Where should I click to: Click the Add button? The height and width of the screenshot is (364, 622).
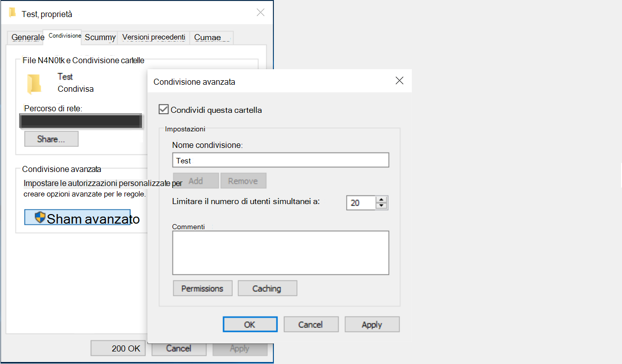coord(196,180)
